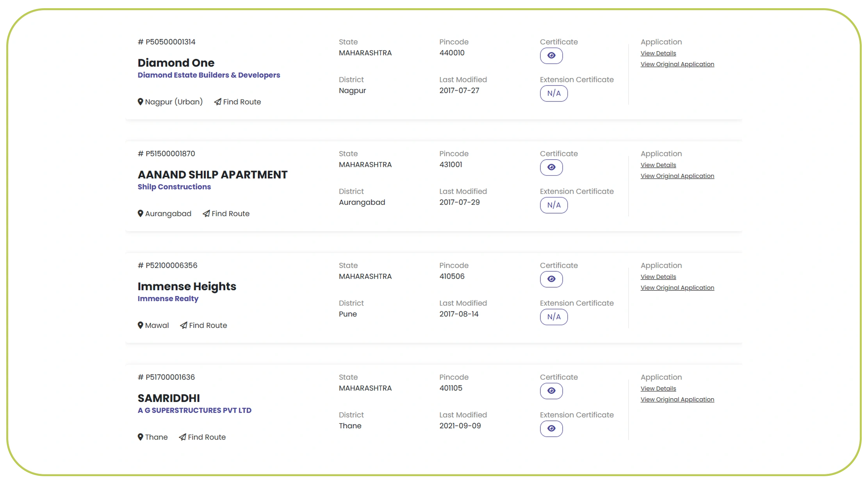Click pincode 410506

click(x=452, y=276)
